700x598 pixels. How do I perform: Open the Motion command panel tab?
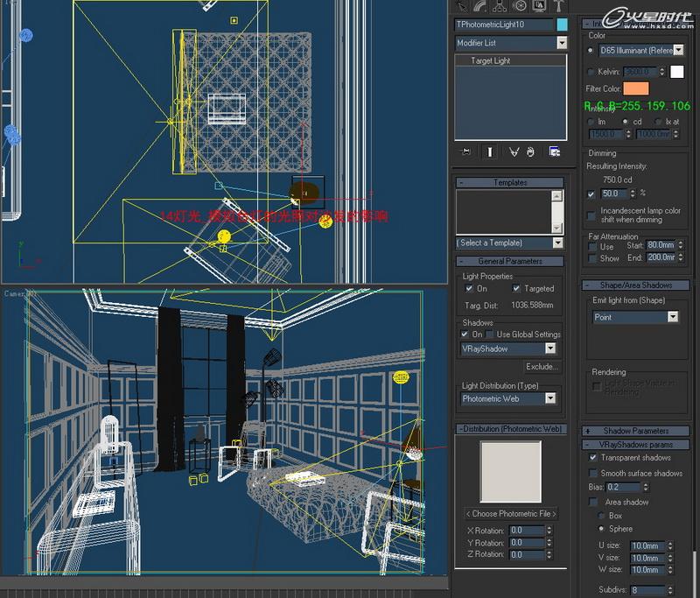click(520, 5)
